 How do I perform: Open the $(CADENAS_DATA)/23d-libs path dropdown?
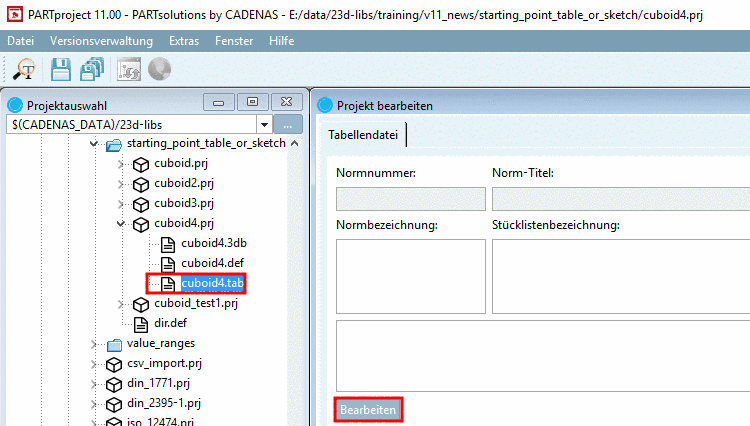point(264,125)
